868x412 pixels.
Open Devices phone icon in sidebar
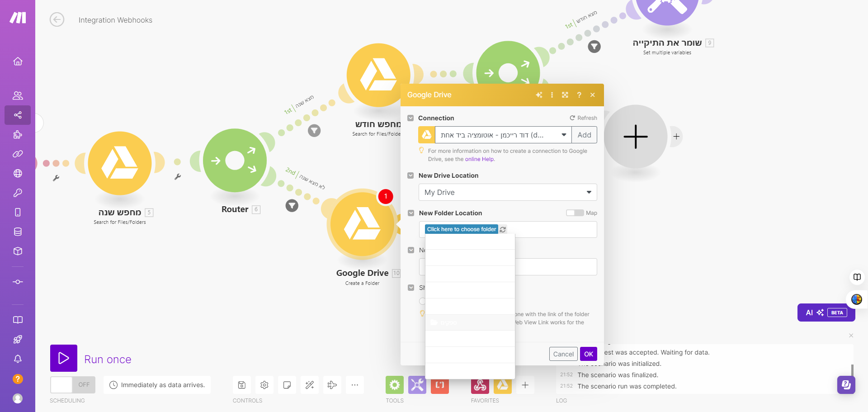click(18, 212)
